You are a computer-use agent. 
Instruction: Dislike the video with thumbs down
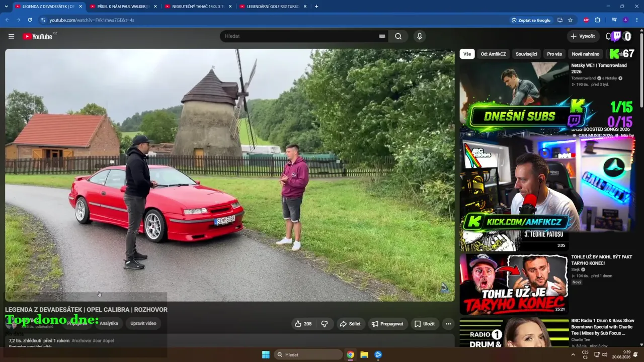[325, 324]
